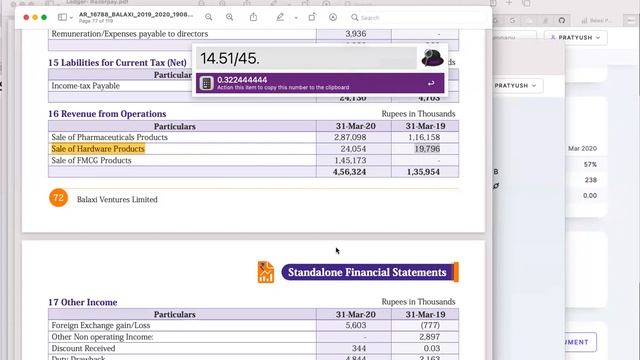This screenshot has width=640, height=360.
Task: Show the Markup toolbar
Action: tap(333, 17)
